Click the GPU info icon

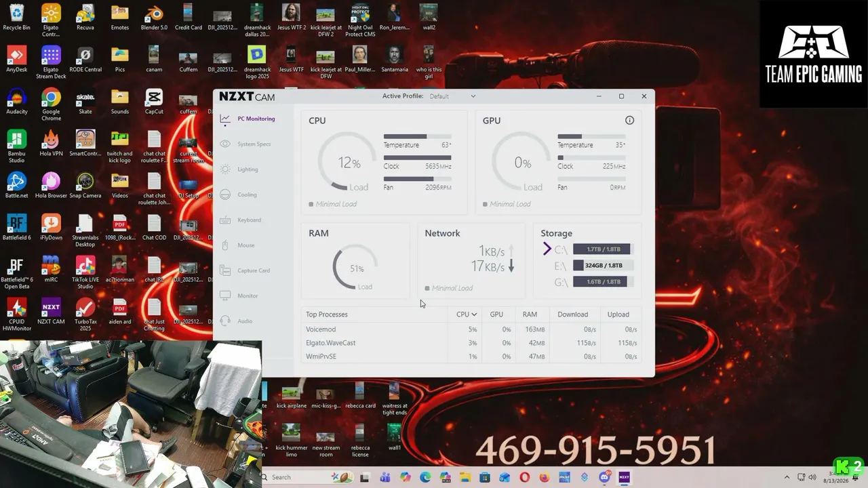click(x=629, y=121)
